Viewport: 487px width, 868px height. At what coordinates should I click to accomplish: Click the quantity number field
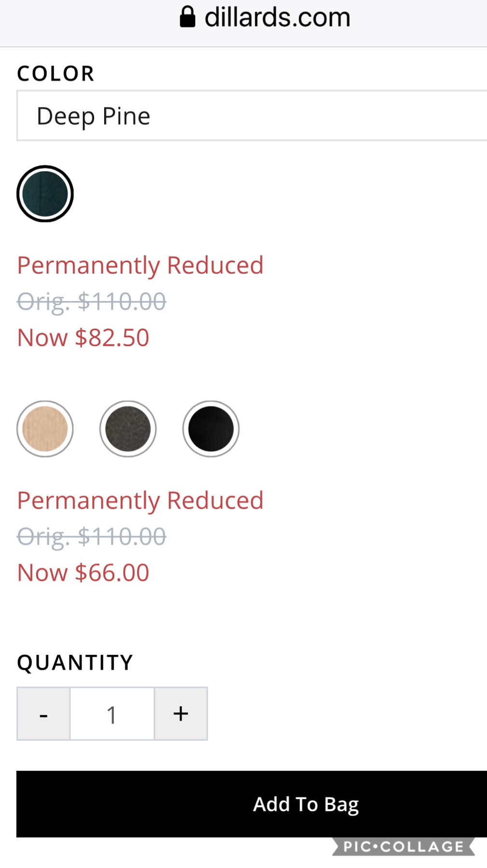coord(112,714)
